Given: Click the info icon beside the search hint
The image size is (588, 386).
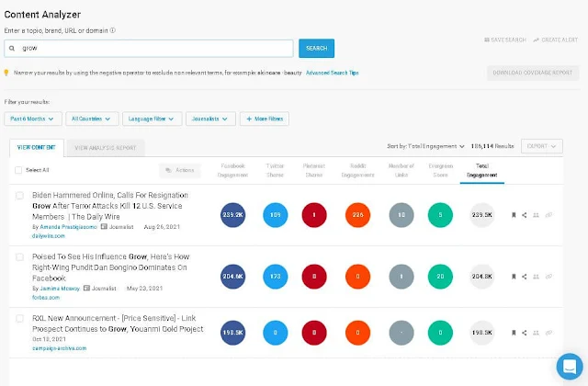Looking at the screenshot, I should (112, 30).
